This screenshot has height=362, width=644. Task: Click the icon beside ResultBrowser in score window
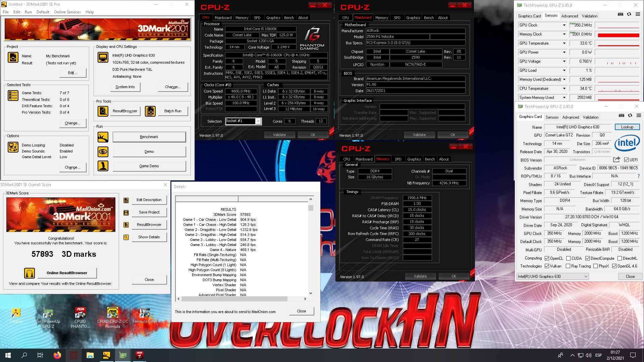click(126, 225)
